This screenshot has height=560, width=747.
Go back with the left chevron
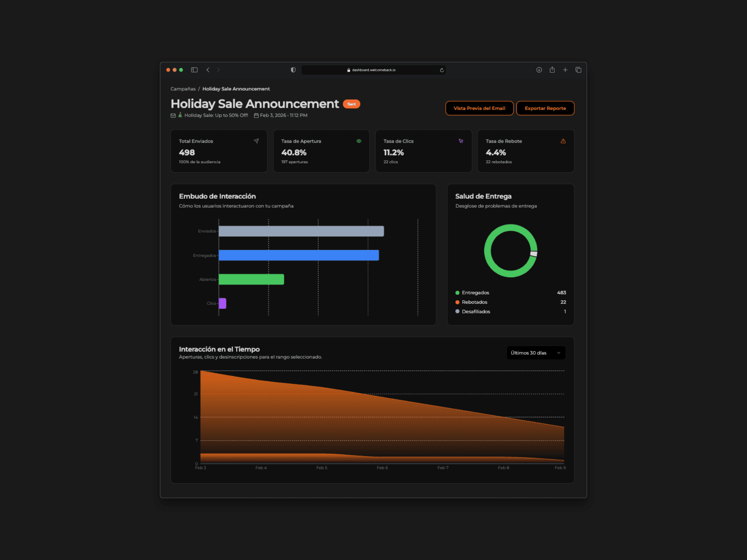point(208,70)
